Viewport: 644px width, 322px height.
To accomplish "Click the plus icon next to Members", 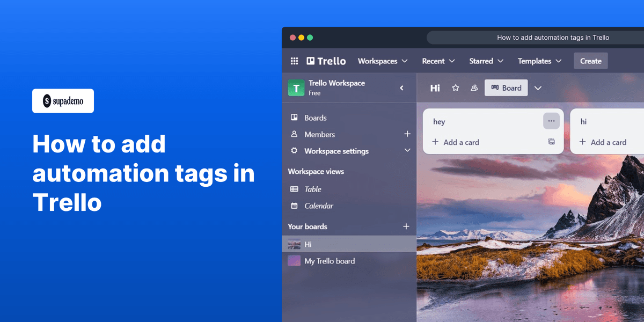I will [407, 134].
